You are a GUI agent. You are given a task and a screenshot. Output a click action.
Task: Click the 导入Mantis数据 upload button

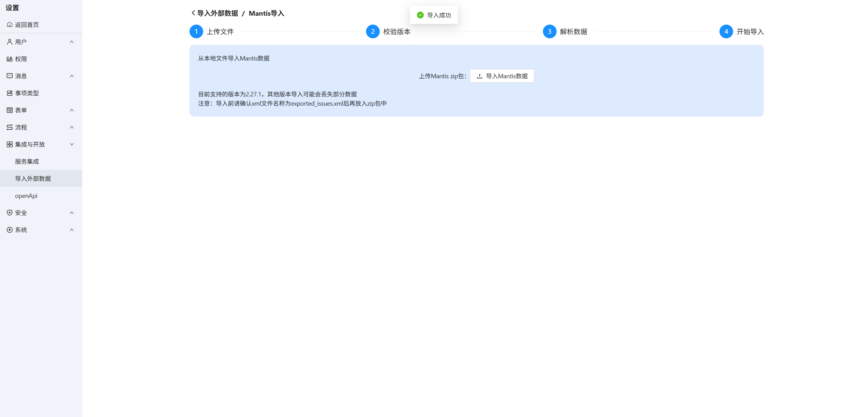[502, 76]
